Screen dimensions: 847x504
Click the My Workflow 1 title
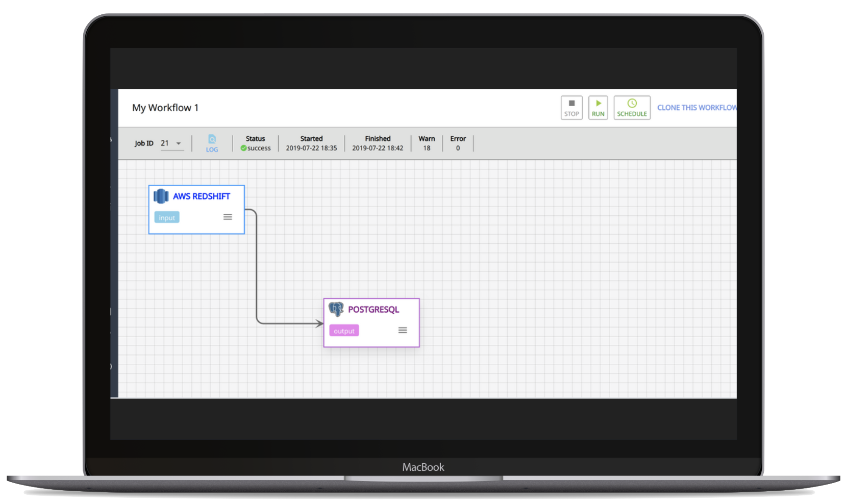pyautogui.click(x=165, y=108)
